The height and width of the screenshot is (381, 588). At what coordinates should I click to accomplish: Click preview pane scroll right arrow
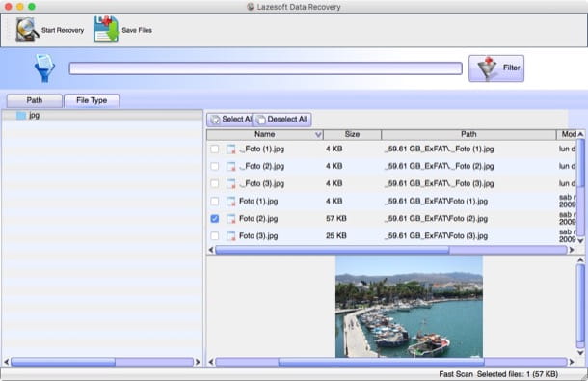(x=572, y=362)
